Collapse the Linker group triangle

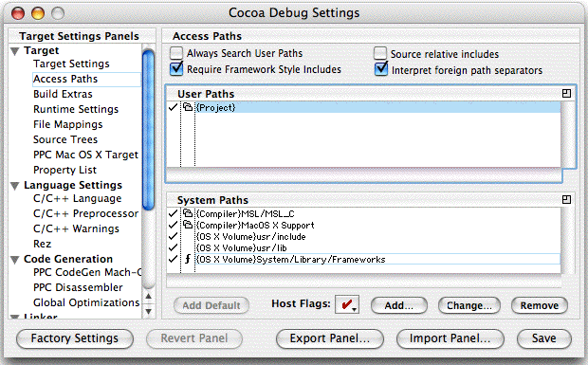tap(15, 317)
